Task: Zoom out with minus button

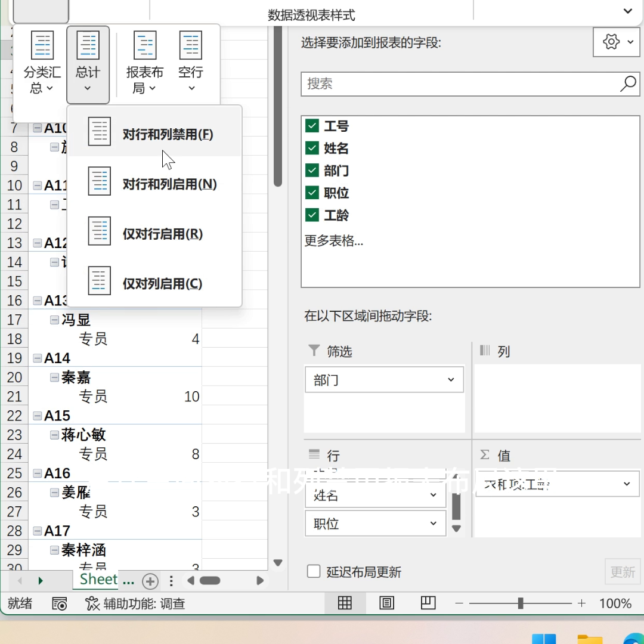Action: pyautogui.click(x=459, y=603)
